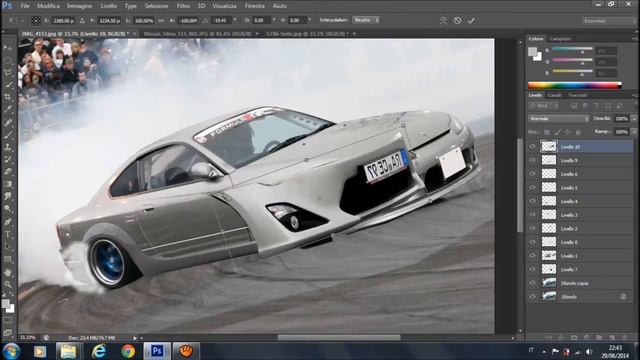640x360 pixels.
Task: Select the Elliptical Marquee tool
Action: click(x=8, y=60)
